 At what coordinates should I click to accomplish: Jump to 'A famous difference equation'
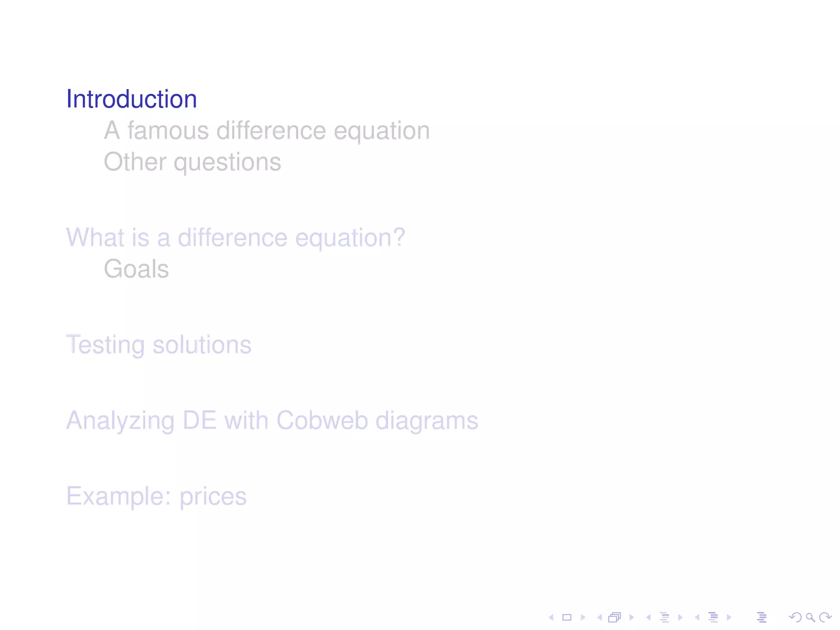tap(267, 131)
